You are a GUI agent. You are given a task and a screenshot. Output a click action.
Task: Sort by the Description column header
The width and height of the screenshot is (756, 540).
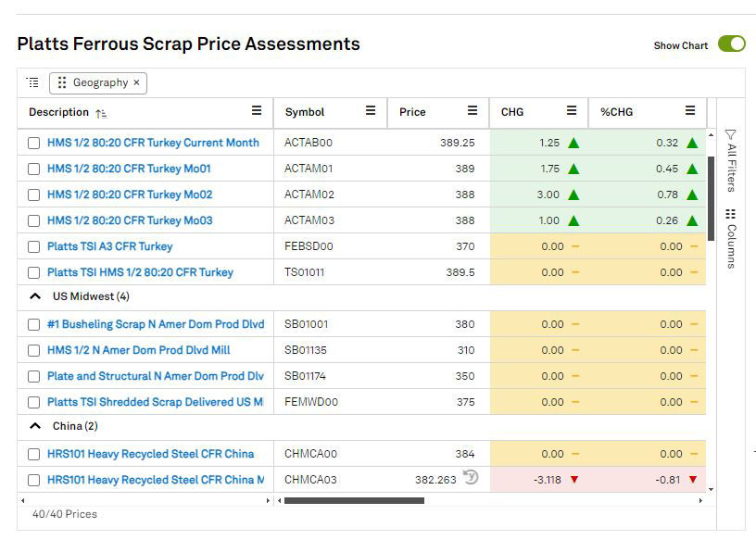pyautogui.click(x=58, y=112)
